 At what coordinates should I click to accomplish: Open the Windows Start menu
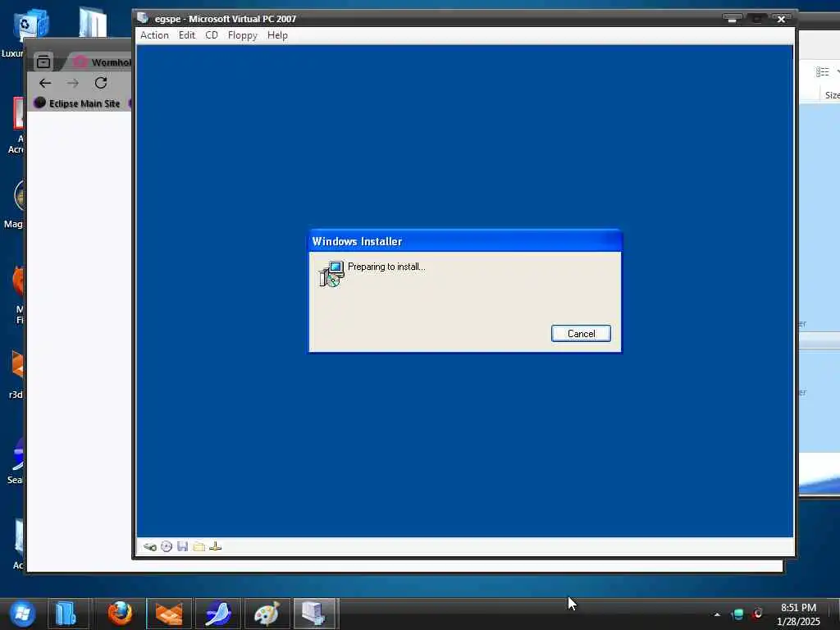(x=22, y=614)
